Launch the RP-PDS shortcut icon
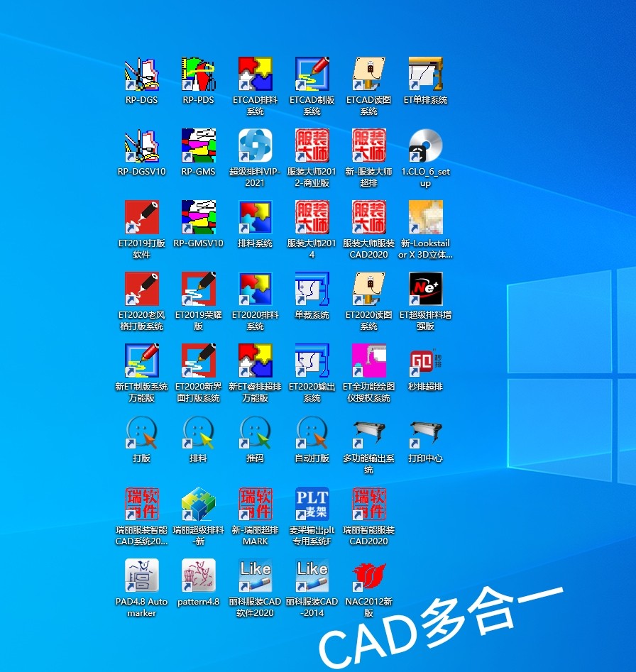 [x=199, y=74]
